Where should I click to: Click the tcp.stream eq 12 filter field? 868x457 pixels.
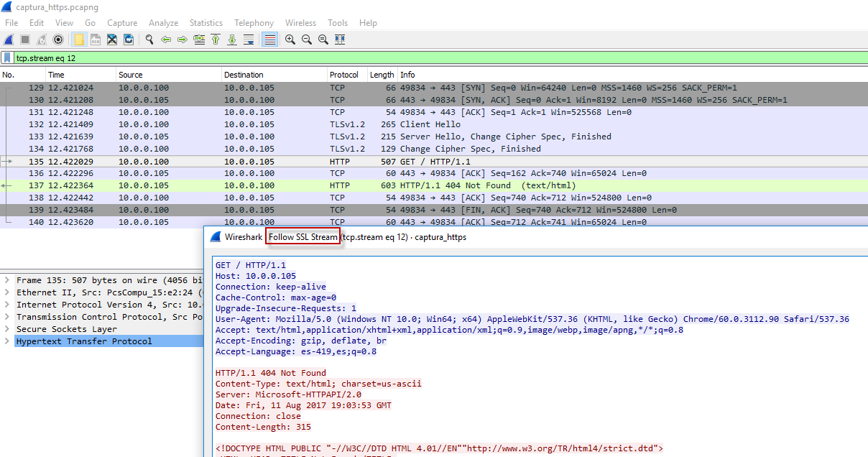[440, 58]
